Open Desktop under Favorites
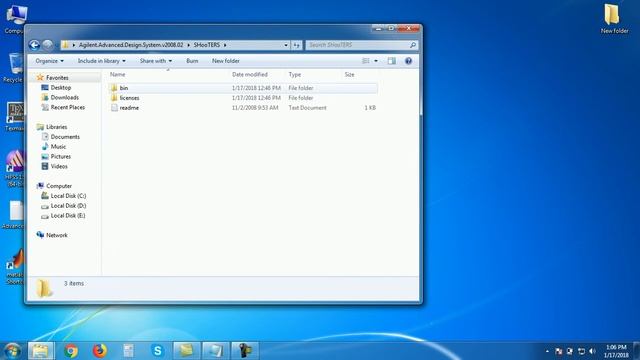The height and width of the screenshot is (360, 640). point(60,87)
